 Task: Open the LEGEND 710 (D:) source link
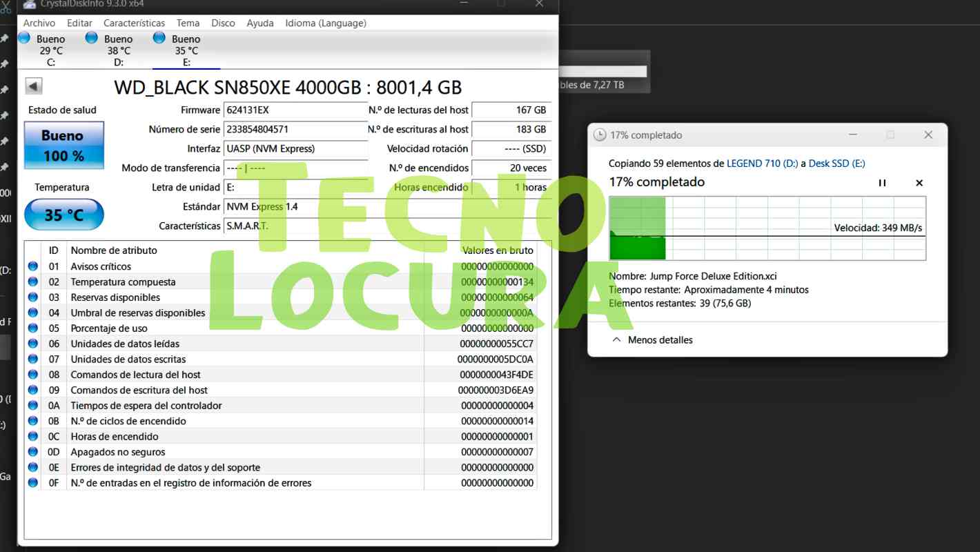tap(762, 164)
